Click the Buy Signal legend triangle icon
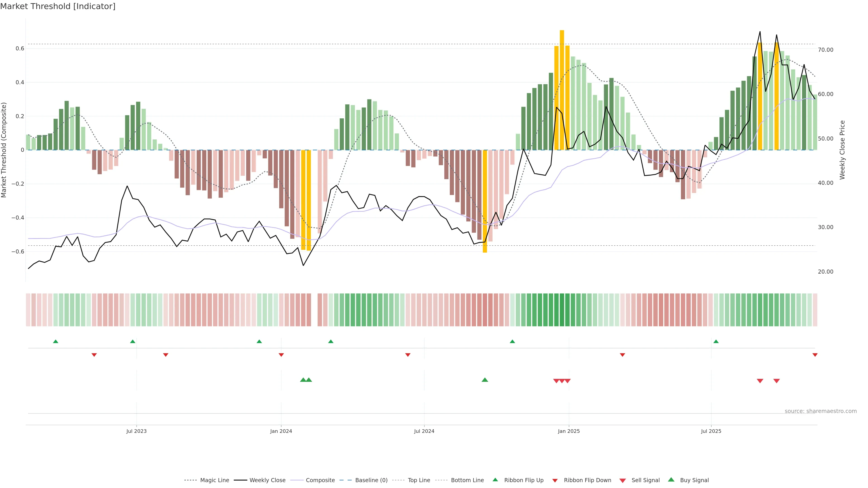The height and width of the screenshot is (488, 868). coord(671,480)
